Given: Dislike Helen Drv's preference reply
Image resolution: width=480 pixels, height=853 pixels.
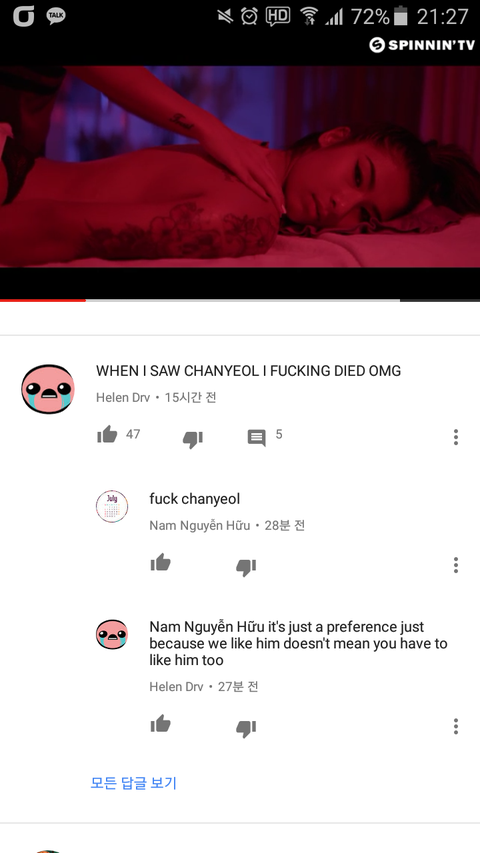Looking at the screenshot, I should (246, 728).
